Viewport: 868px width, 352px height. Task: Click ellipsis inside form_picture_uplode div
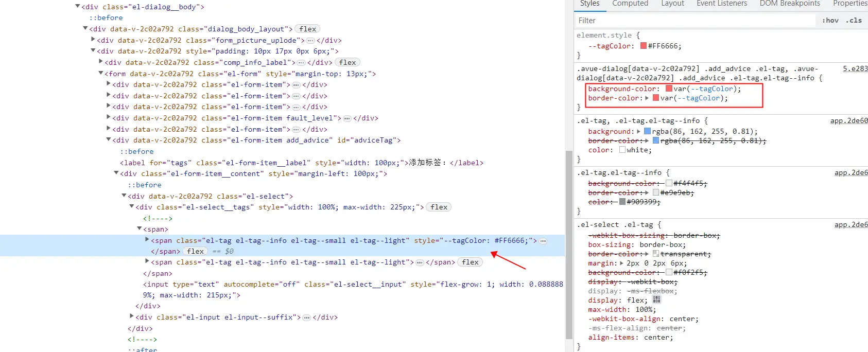310,40
